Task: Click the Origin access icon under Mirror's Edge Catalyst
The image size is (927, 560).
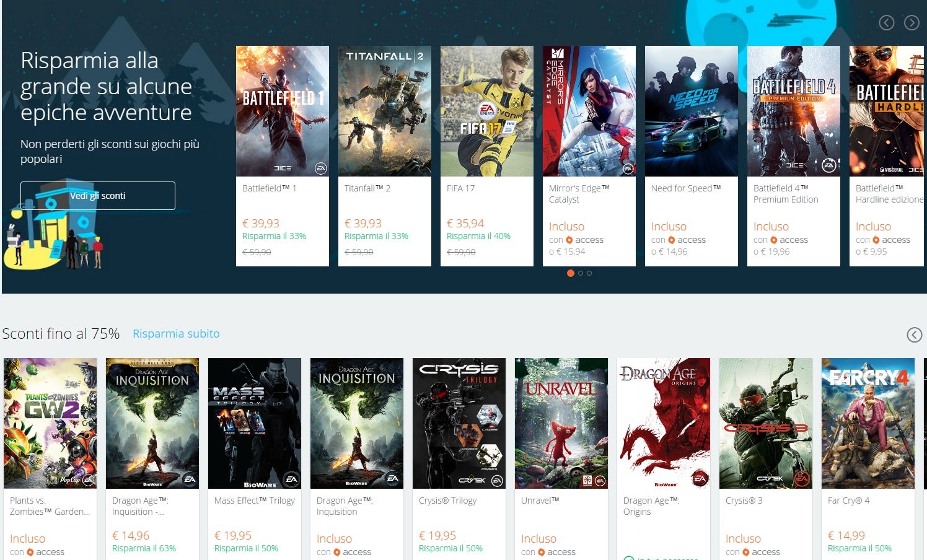Action: [x=569, y=240]
